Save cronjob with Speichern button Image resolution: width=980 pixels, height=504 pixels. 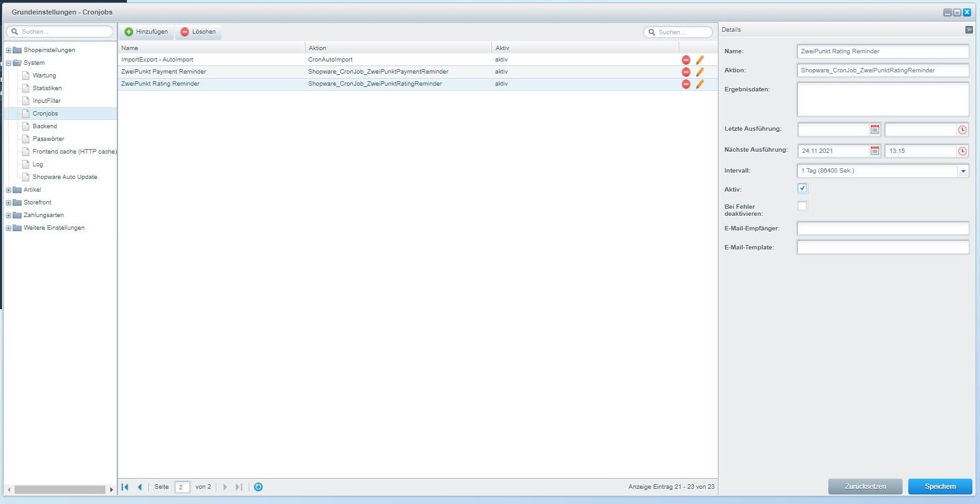tap(940, 486)
